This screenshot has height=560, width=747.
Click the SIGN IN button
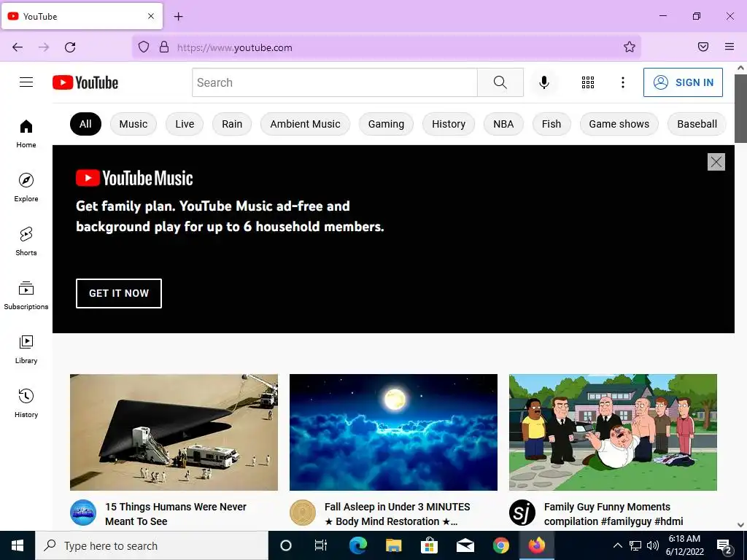point(683,82)
